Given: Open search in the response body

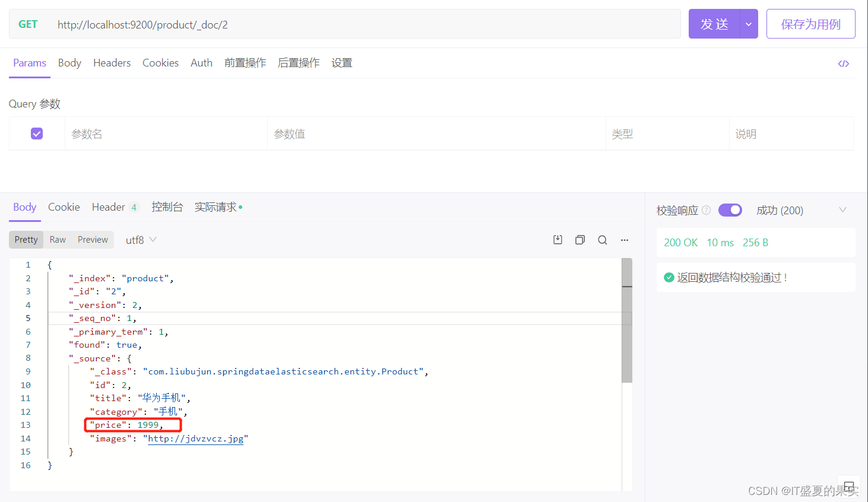Looking at the screenshot, I should (602, 239).
